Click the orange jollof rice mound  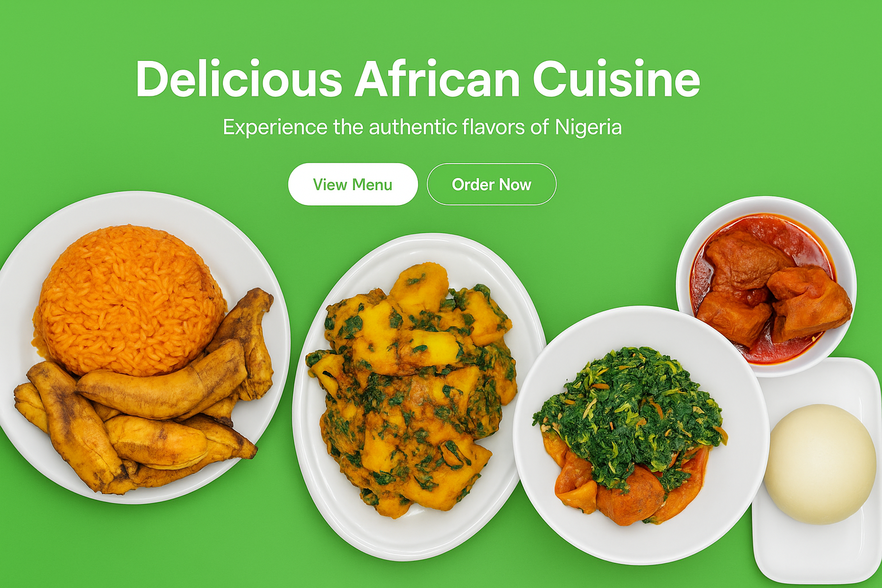point(130,299)
